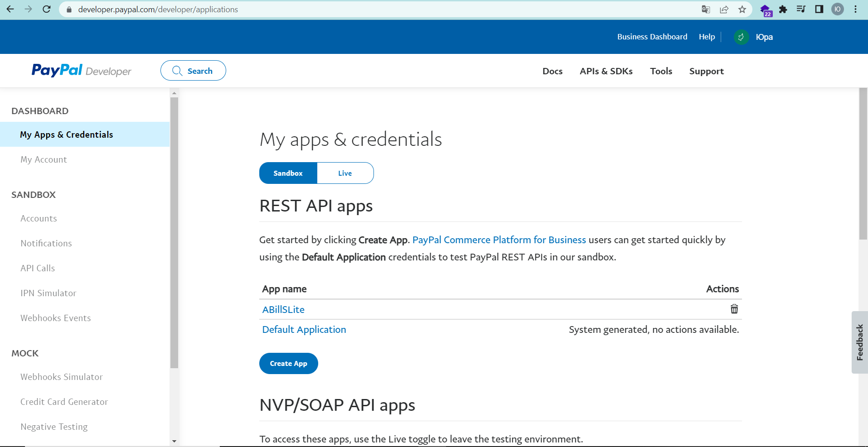This screenshot has height=447, width=868.
Task: Click the main page scrollbar thumb
Action: (863, 163)
